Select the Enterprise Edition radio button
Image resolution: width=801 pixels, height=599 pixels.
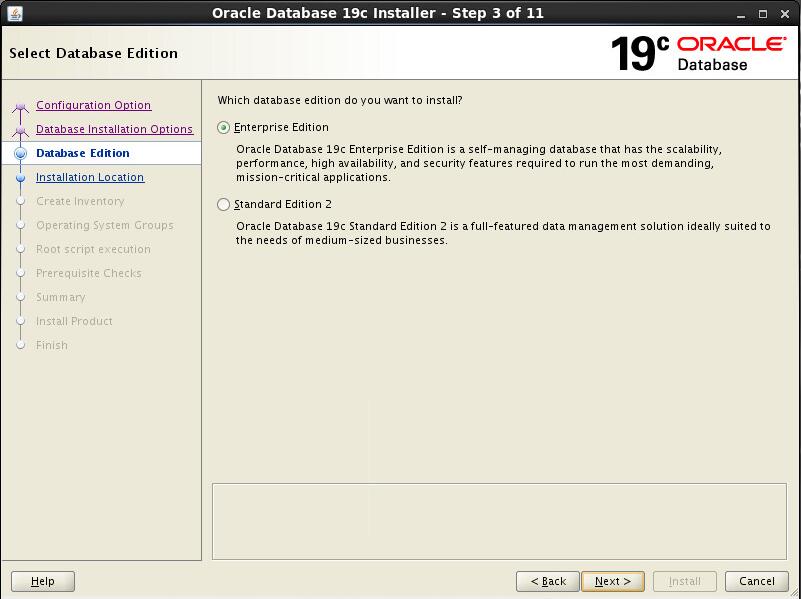(223, 128)
